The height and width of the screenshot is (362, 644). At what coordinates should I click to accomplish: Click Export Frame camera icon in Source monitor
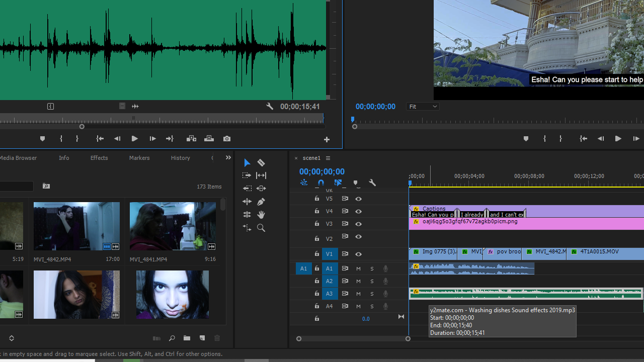[227, 139]
